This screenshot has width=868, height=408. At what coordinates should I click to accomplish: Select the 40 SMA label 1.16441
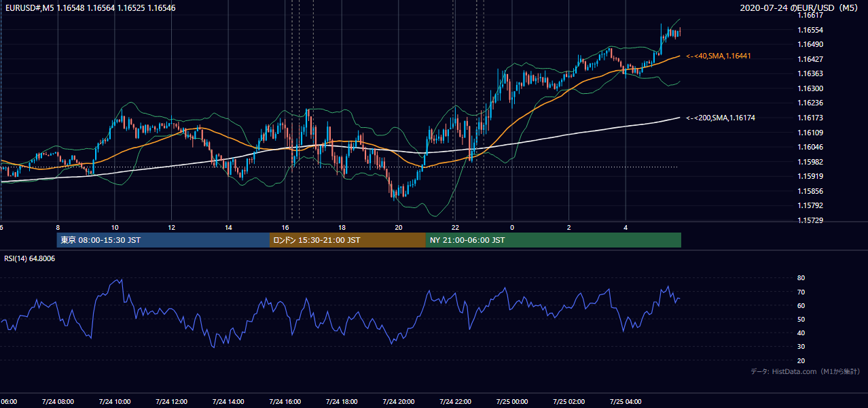point(719,56)
